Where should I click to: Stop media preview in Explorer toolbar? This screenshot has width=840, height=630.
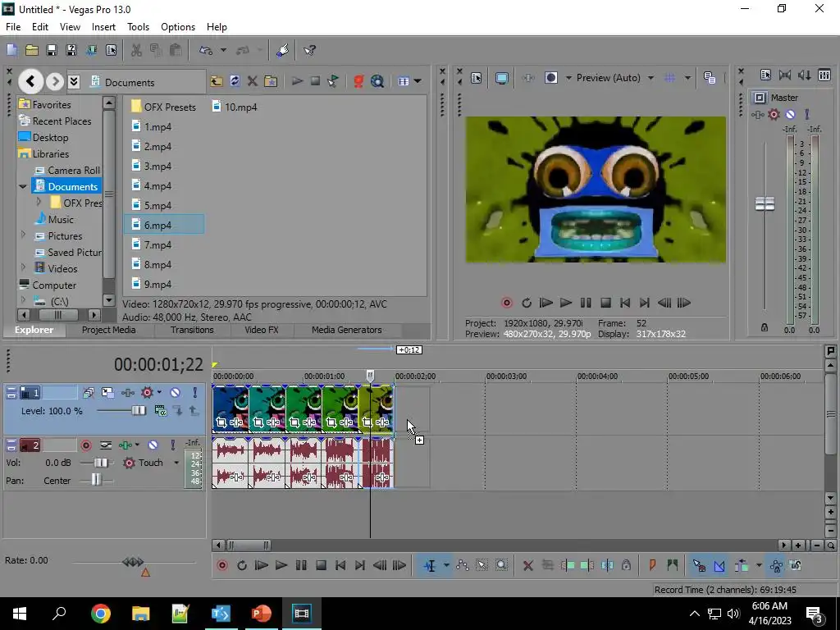(x=315, y=81)
